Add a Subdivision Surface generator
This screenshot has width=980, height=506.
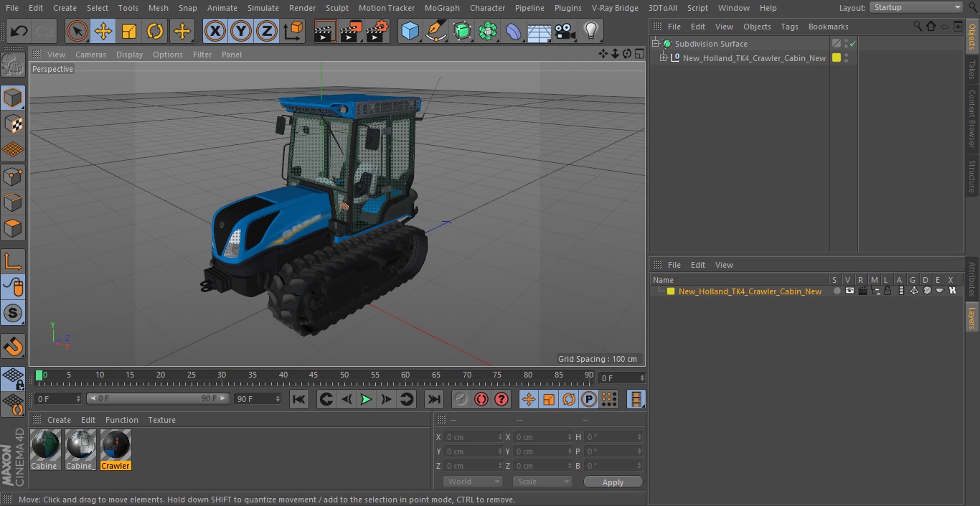[462, 31]
